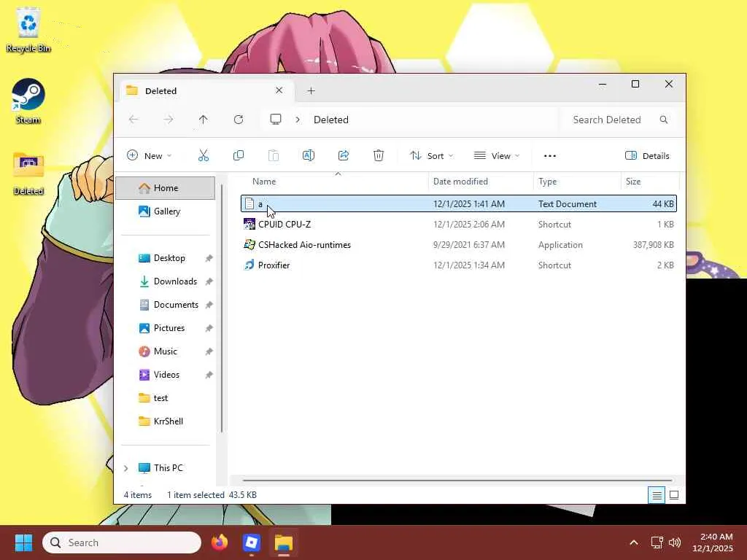Click the Delete trash can icon
Screen dimensions: 747x560
click(379, 156)
